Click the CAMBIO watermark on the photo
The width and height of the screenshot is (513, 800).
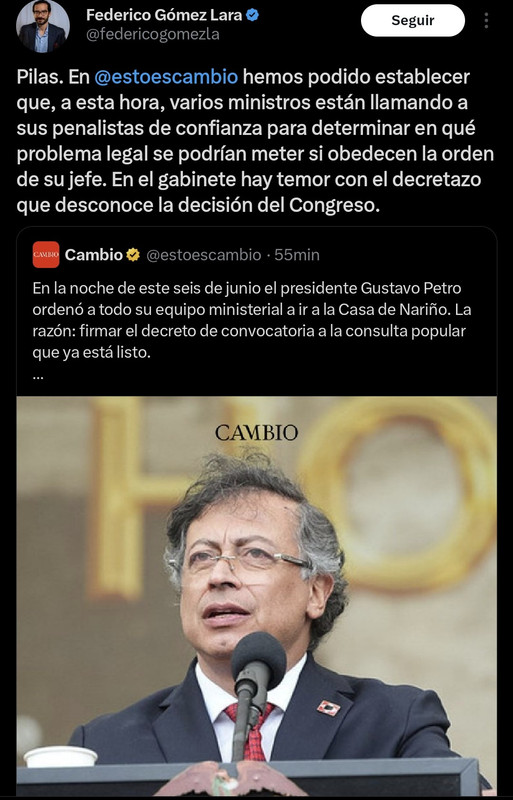pyautogui.click(x=256, y=433)
